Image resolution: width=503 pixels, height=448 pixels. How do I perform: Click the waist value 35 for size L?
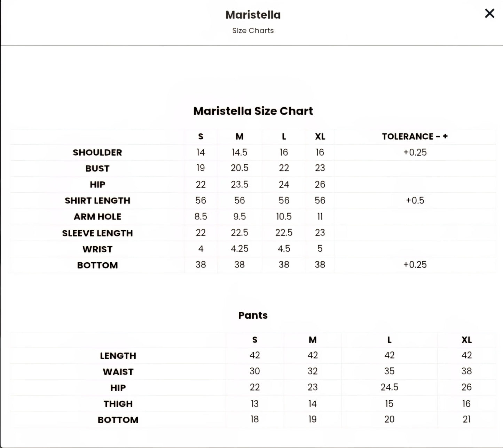(389, 371)
